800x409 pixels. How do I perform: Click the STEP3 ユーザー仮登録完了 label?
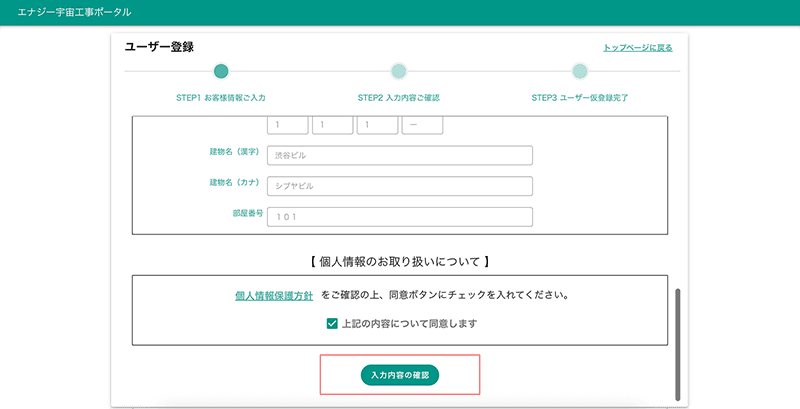pyautogui.click(x=579, y=98)
